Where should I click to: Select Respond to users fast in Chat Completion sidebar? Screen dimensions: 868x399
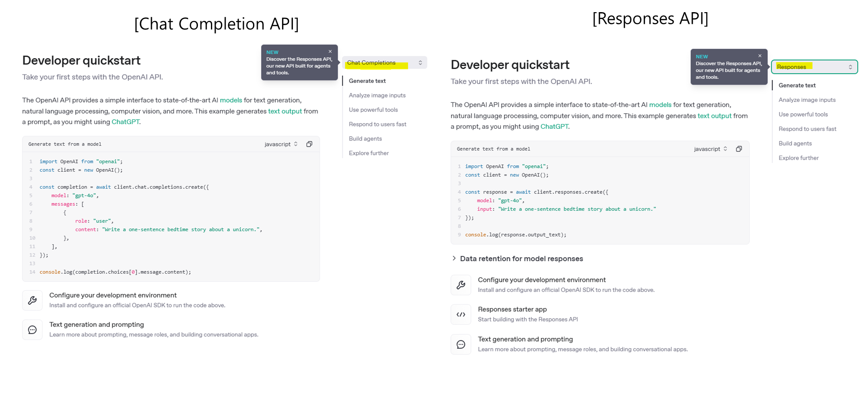(x=378, y=124)
